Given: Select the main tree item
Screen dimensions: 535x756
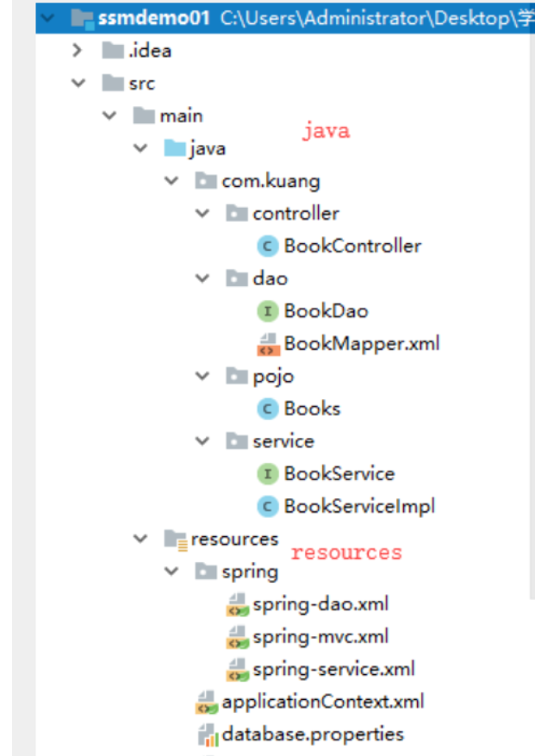Looking at the screenshot, I should click(x=181, y=116).
